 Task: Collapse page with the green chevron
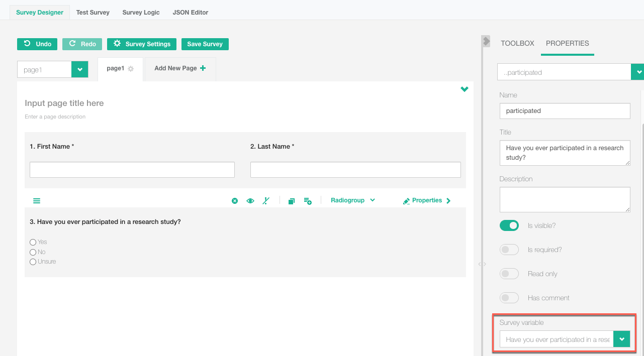coord(464,89)
